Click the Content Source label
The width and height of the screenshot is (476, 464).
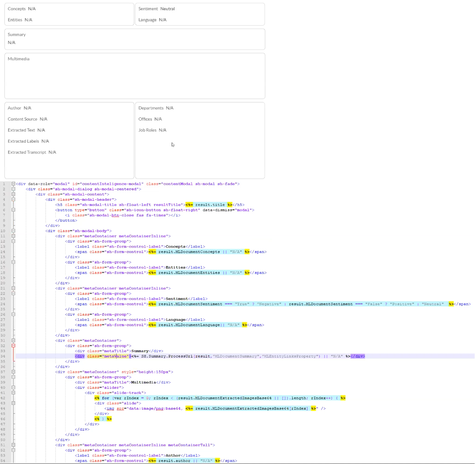[x=22, y=119]
